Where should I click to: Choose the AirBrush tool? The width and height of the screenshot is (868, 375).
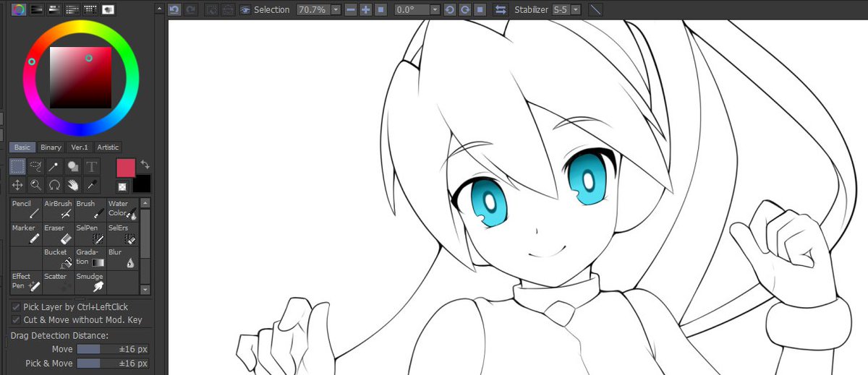[58, 210]
